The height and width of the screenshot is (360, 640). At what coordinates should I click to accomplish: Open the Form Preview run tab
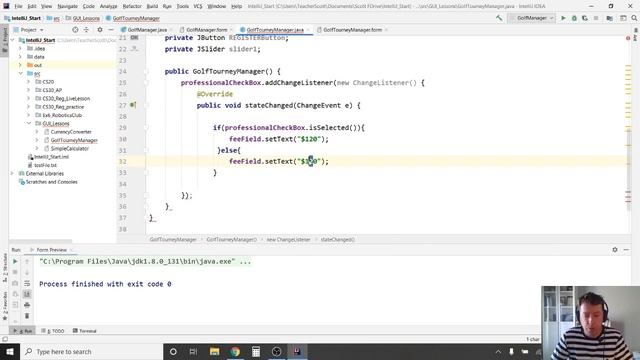click(51, 250)
